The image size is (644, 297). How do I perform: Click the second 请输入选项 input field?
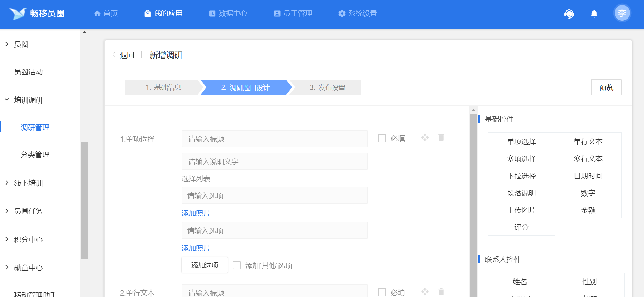pyautogui.click(x=274, y=230)
